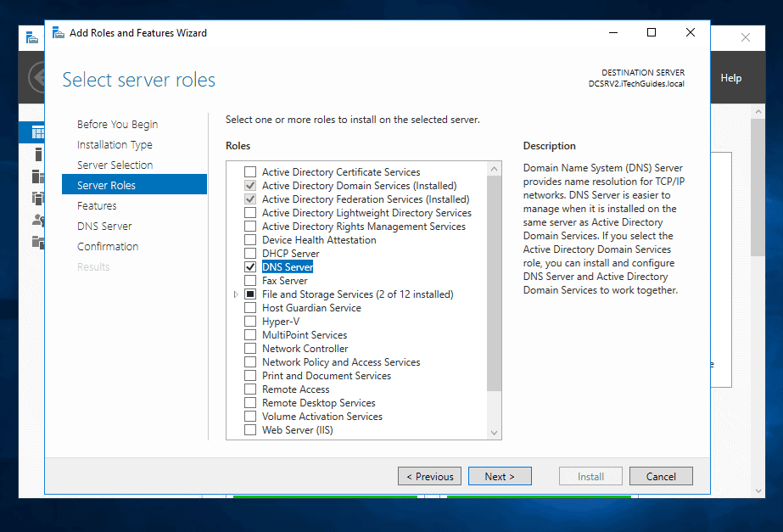This screenshot has width=783, height=532.
Task: Check the Web Server (IIS) role
Action: [x=250, y=430]
